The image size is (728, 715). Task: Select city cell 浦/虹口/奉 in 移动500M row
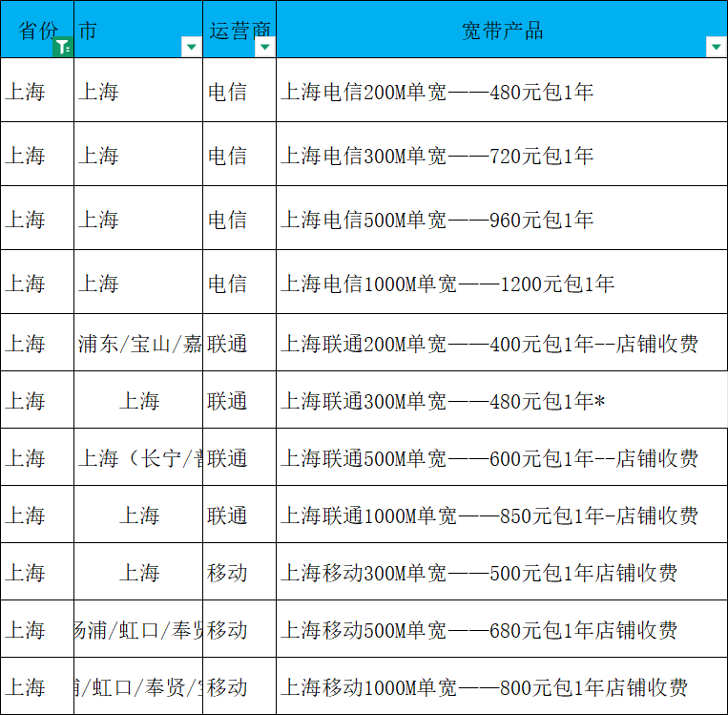[138, 630]
